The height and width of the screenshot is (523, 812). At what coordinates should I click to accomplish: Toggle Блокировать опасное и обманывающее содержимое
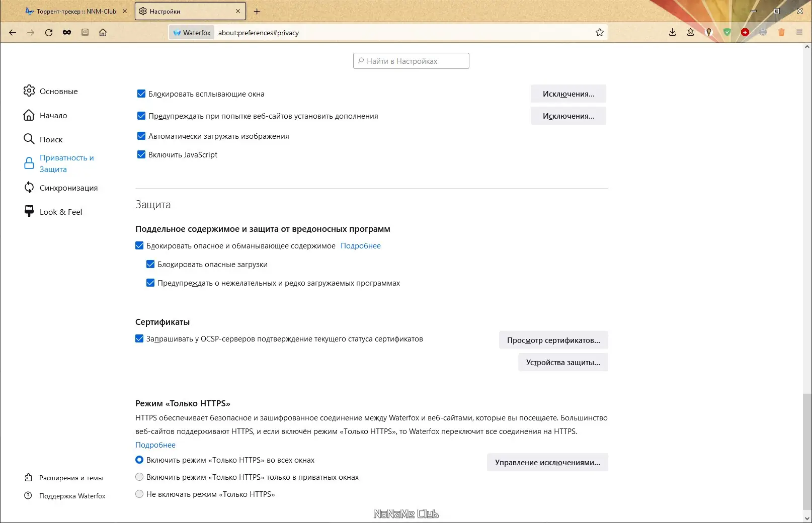(139, 245)
